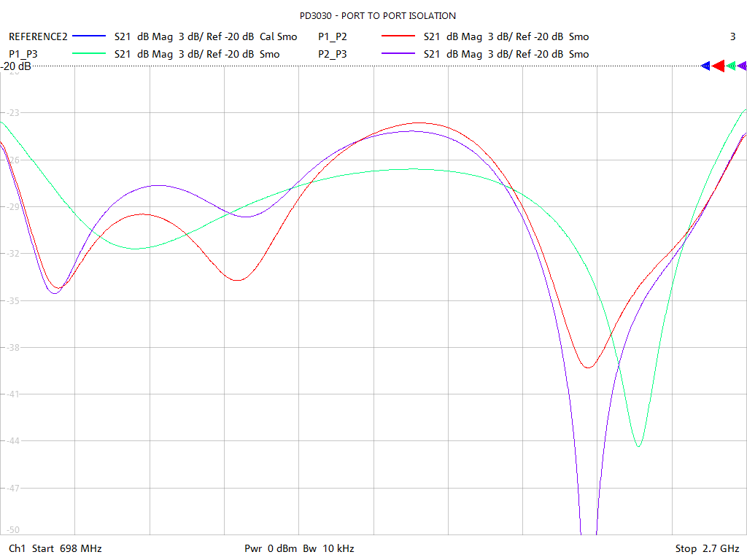Click the green P1_P3 legend line
Image resolution: width=747 pixels, height=560 pixels.
[89, 54]
